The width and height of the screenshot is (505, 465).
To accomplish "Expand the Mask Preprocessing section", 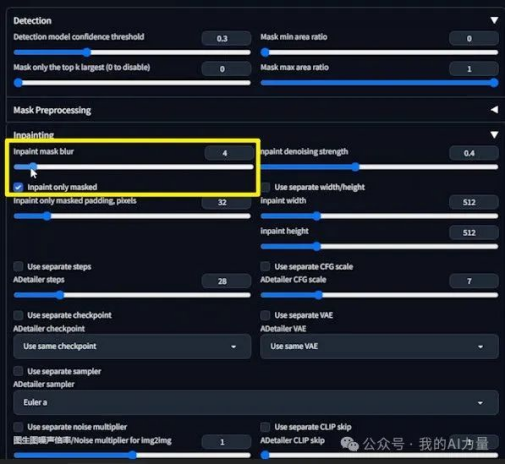I will [494, 110].
